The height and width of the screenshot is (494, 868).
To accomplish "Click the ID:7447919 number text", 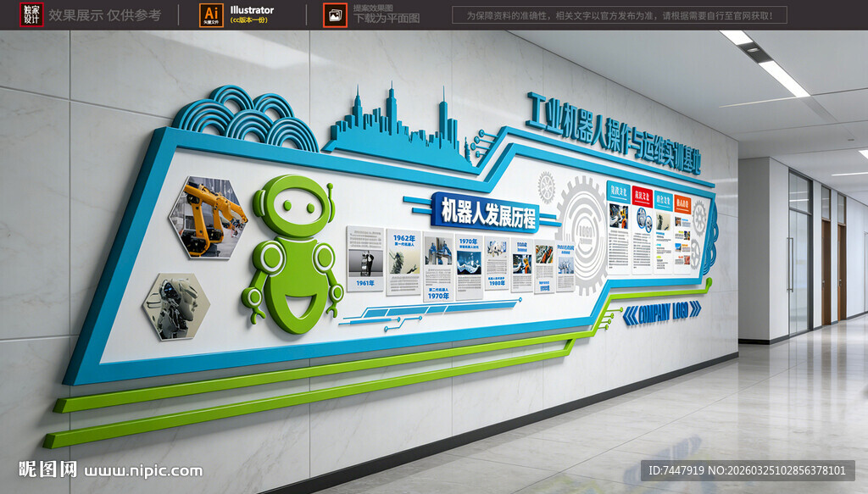I will tap(676, 471).
